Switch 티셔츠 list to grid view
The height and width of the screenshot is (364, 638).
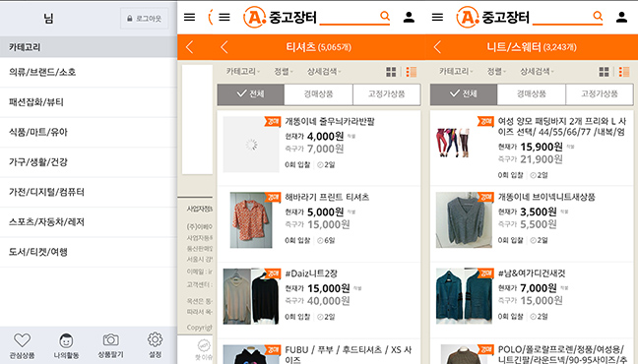click(x=391, y=72)
